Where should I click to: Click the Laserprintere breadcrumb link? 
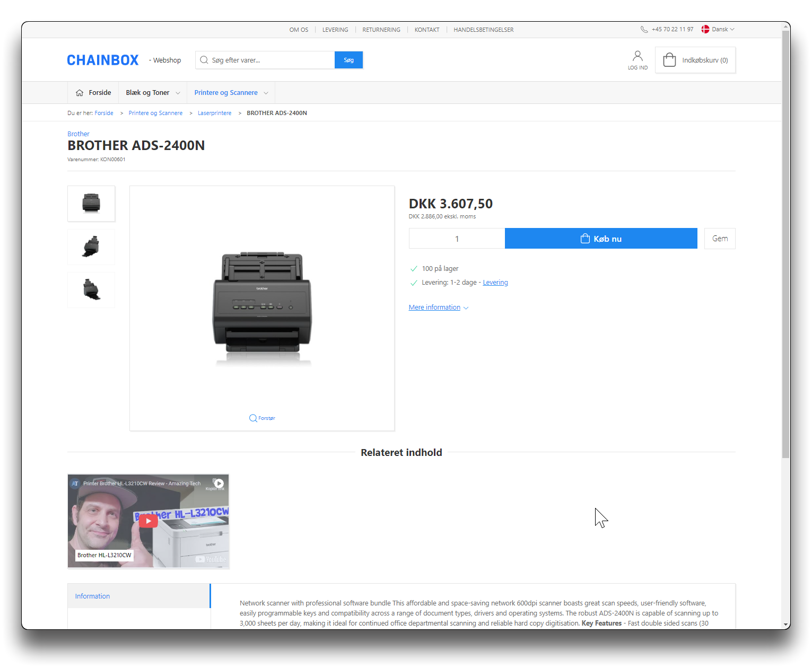tap(214, 113)
